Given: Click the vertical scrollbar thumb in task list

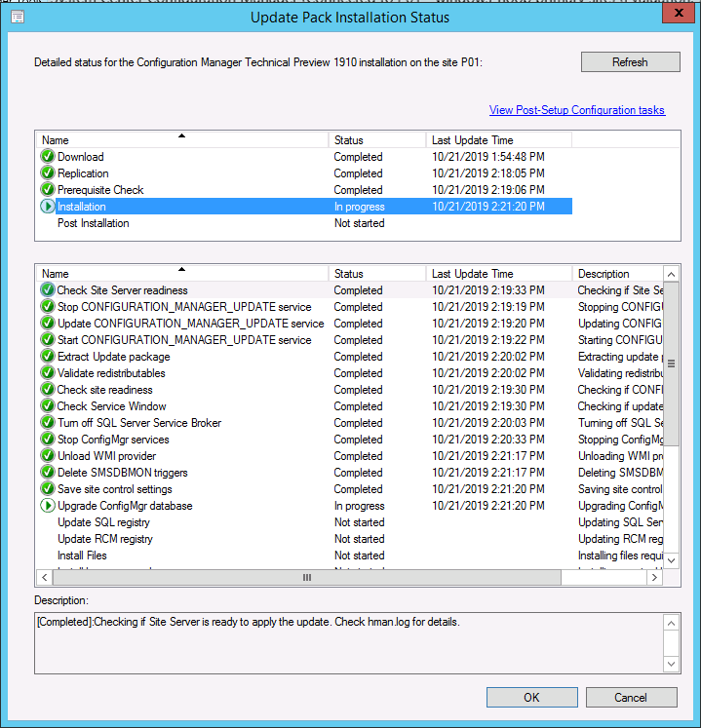Looking at the screenshot, I should click(672, 364).
